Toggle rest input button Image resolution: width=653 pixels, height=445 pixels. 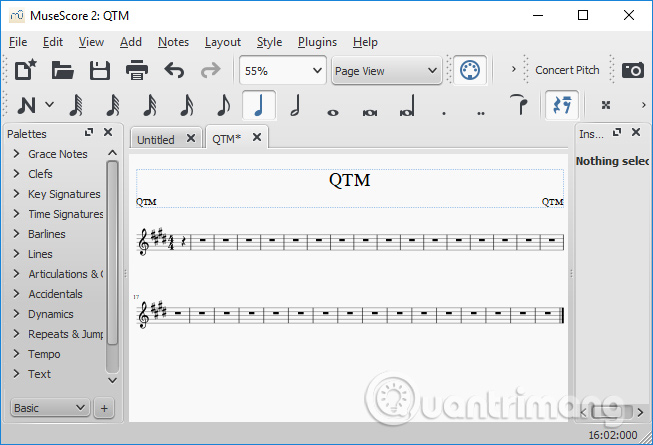coord(562,105)
